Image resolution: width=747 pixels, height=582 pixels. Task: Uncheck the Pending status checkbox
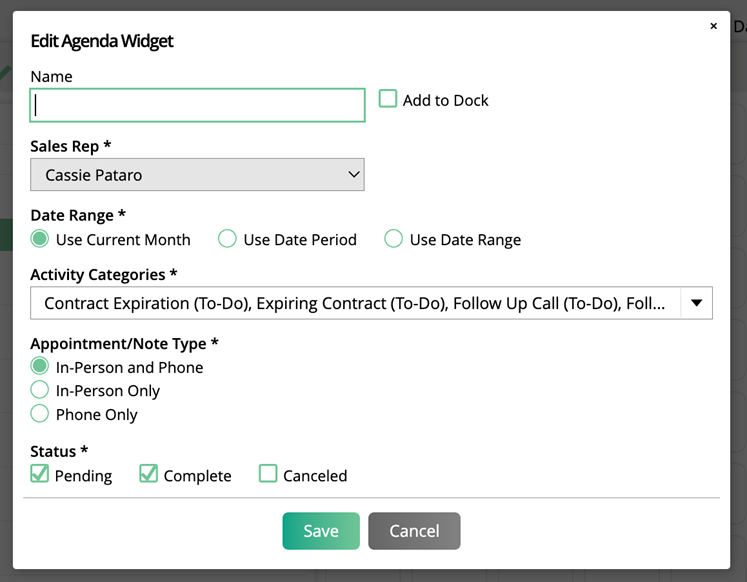tap(40, 474)
